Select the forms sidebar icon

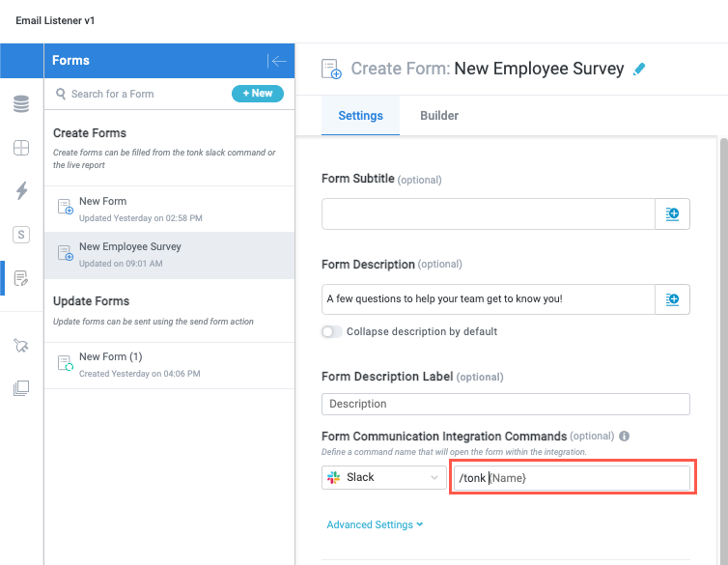point(21,278)
